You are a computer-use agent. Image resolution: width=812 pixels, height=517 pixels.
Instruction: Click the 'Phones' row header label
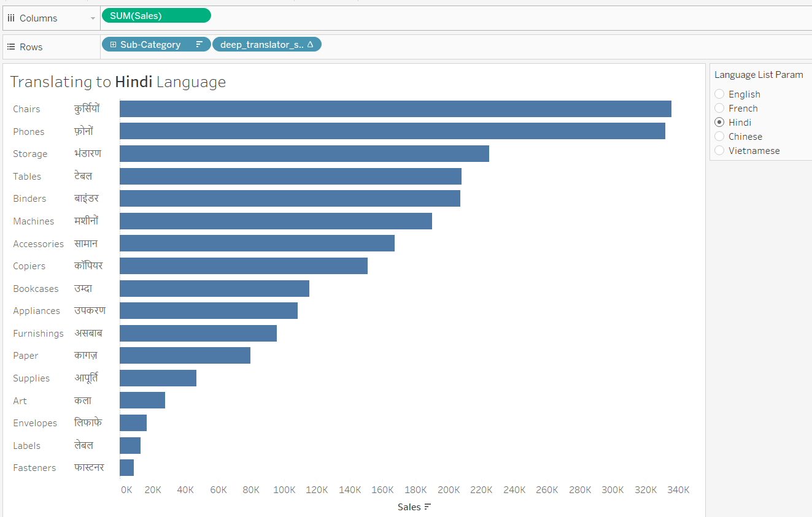(29, 132)
